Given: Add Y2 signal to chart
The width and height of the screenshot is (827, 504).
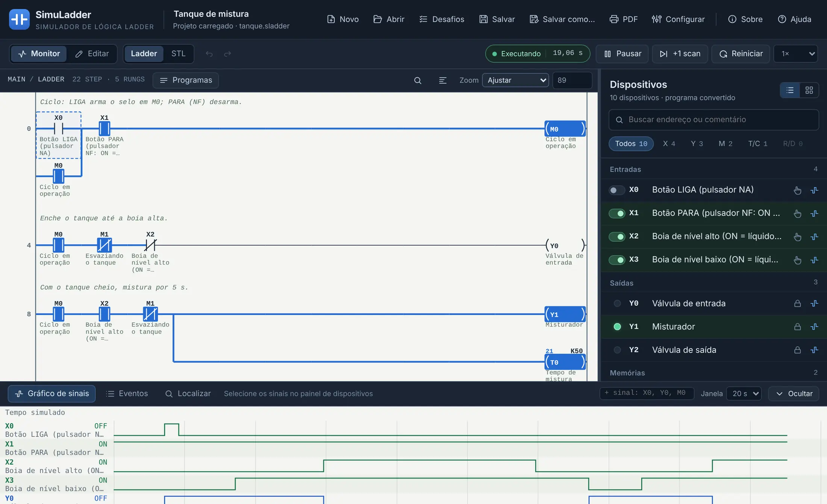Looking at the screenshot, I should [x=814, y=350].
